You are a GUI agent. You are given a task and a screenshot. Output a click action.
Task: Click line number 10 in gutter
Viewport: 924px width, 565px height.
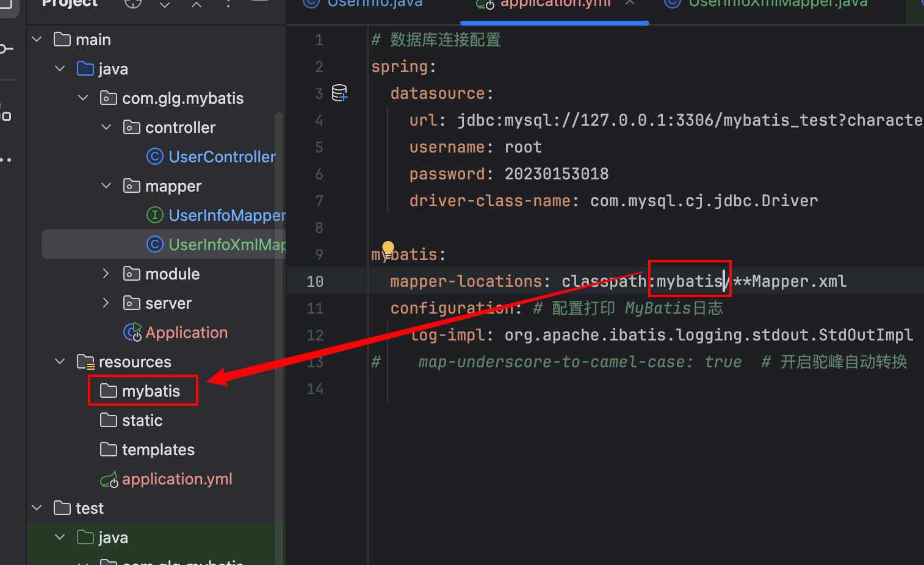[x=315, y=281]
